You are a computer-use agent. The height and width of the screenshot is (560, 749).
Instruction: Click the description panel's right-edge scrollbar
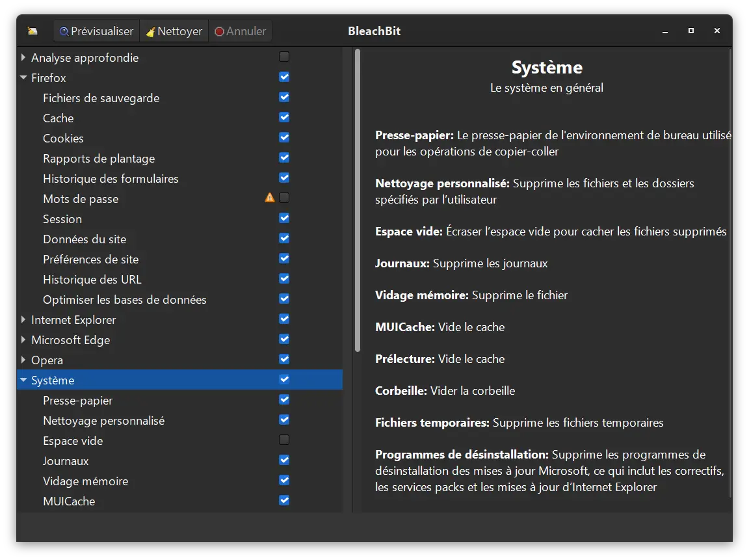pyautogui.click(x=730, y=273)
